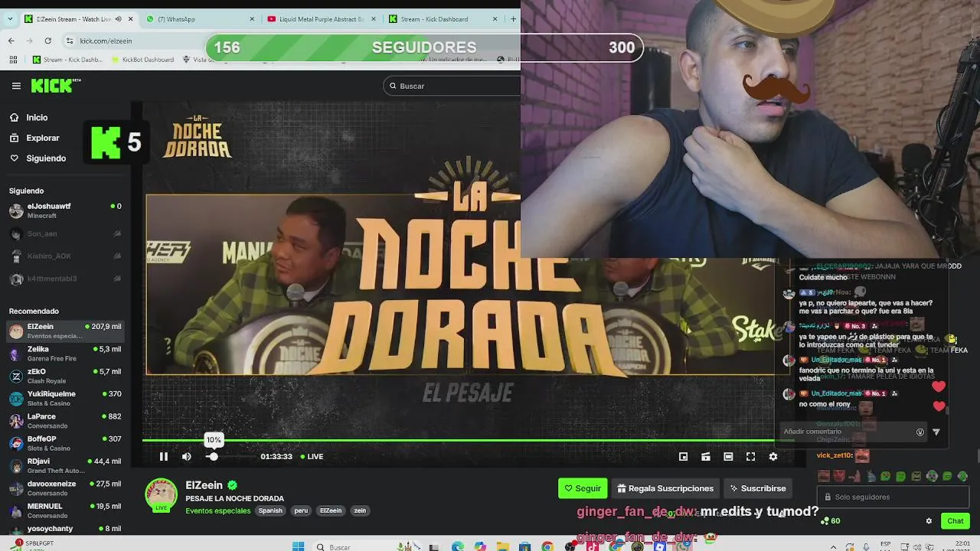
Task: Adjust the player volume slider knob
Action: click(x=213, y=457)
